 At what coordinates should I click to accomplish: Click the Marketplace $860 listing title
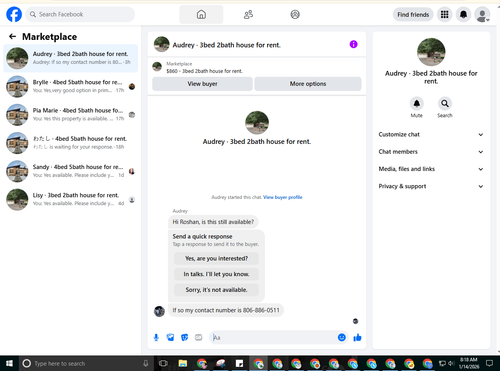[x=204, y=71]
